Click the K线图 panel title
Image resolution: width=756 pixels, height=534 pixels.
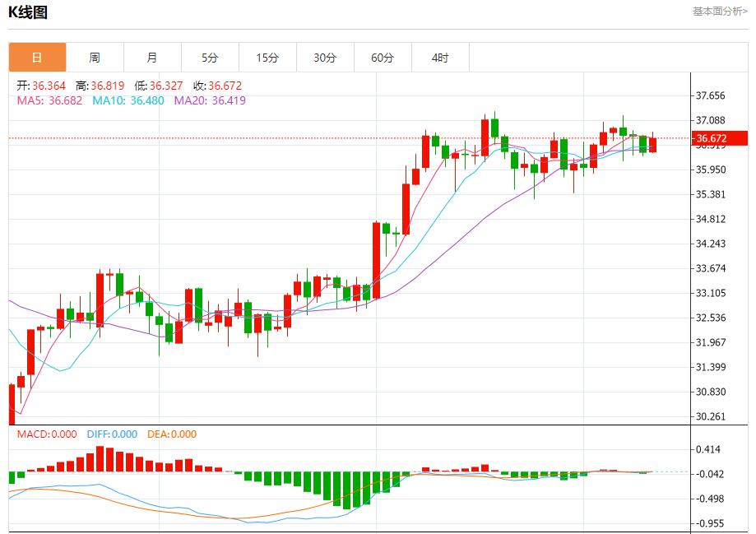pyautogui.click(x=28, y=12)
